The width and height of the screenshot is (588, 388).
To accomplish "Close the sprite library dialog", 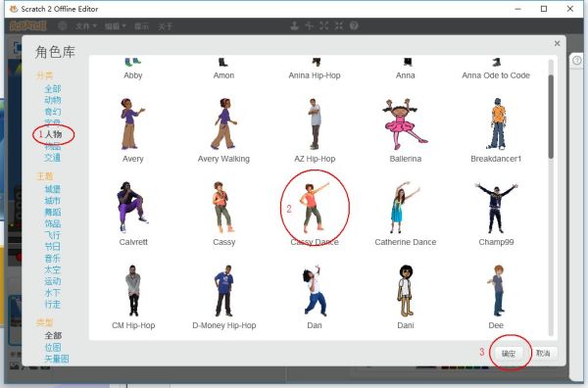I will [558, 43].
